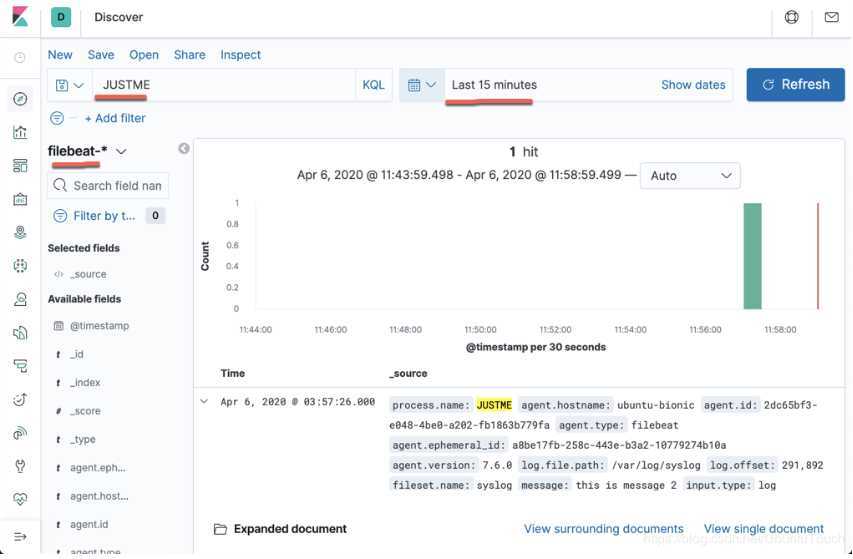Select the agent.host... field
The width and height of the screenshot is (853, 559).
click(x=100, y=496)
